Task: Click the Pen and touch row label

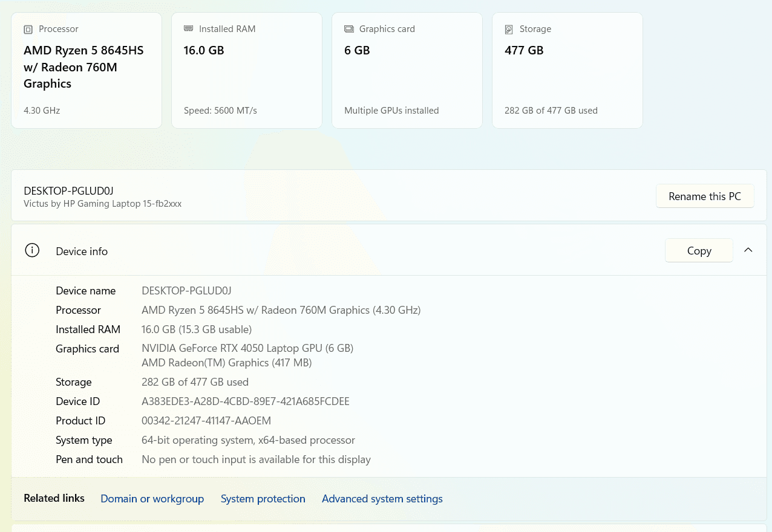Action: (x=89, y=459)
